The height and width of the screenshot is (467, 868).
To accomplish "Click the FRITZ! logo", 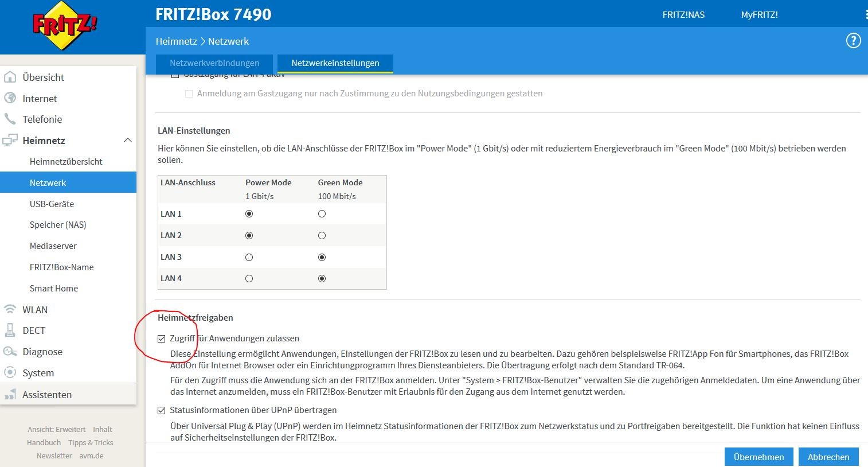I will point(64,25).
